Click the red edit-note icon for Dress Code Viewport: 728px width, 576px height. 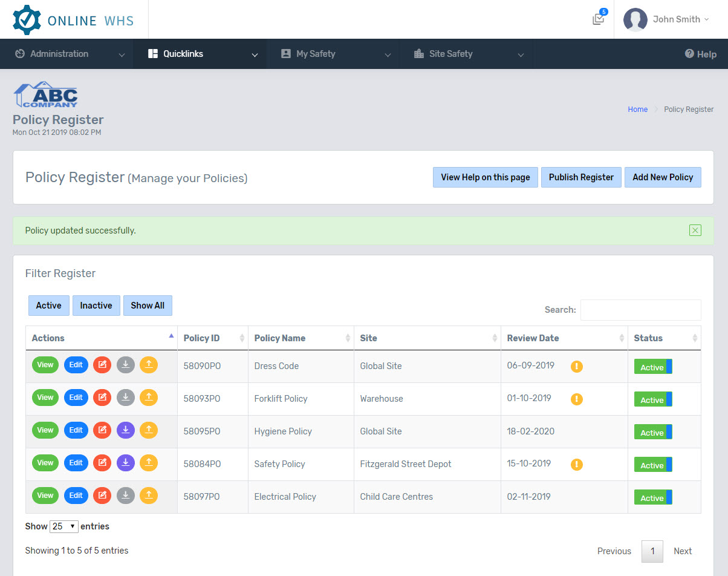[x=102, y=365]
